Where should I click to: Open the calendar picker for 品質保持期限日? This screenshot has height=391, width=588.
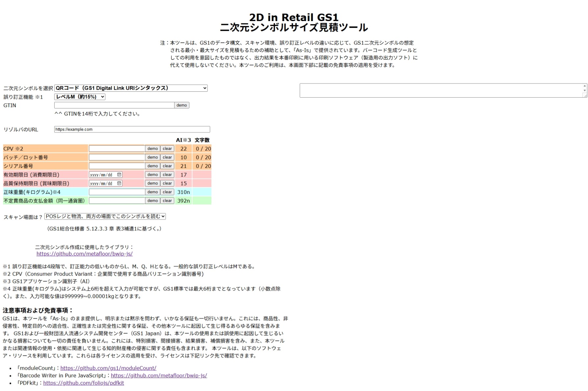point(119,183)
